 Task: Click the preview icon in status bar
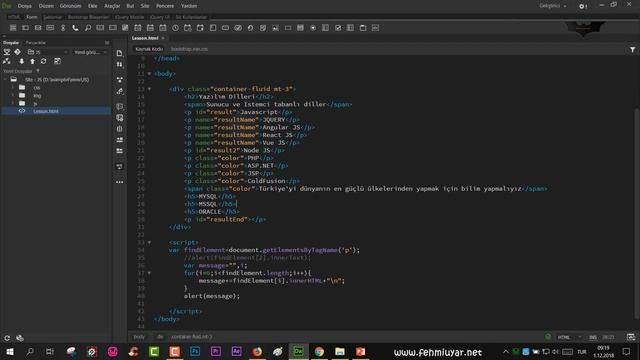pyautogui.click(x=631, y=337)
